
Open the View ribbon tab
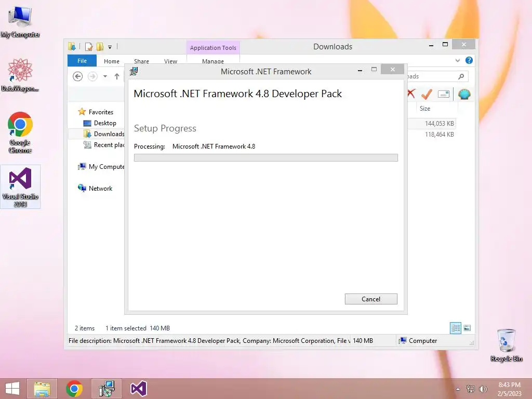(170, 61)
